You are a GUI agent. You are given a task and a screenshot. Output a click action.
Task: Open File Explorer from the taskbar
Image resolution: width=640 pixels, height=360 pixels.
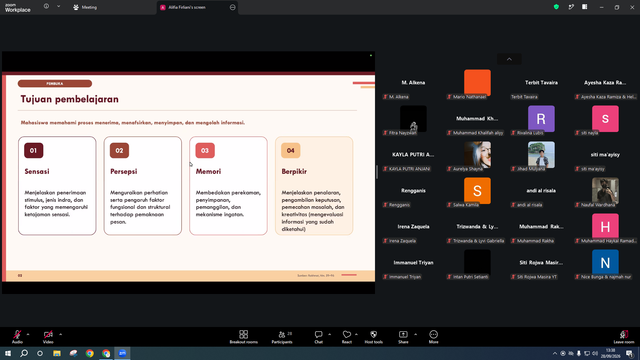57,353
